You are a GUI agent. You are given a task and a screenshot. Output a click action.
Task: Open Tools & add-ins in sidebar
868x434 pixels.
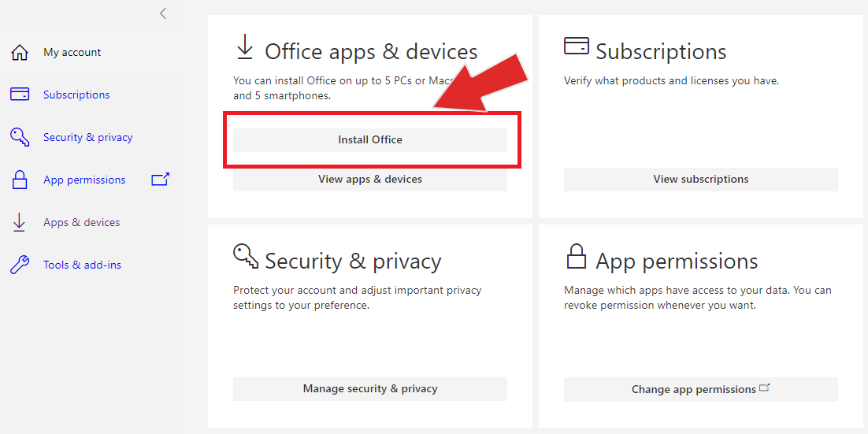[x=83, y=265]
